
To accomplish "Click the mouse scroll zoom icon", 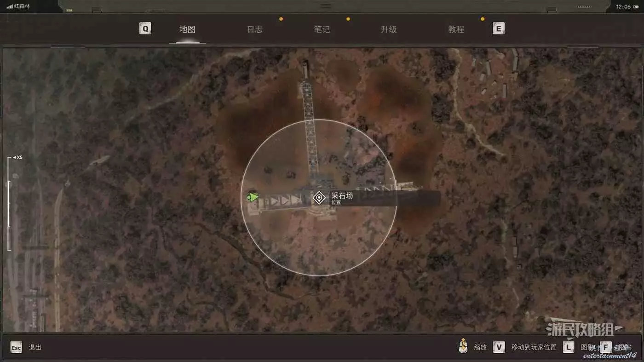I will click(463, 346).
